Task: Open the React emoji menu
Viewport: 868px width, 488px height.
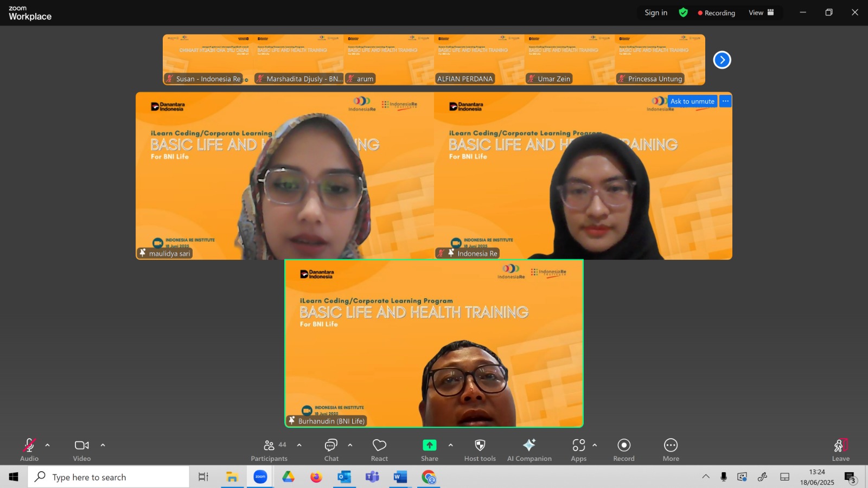Action: (x=379, y=450)
